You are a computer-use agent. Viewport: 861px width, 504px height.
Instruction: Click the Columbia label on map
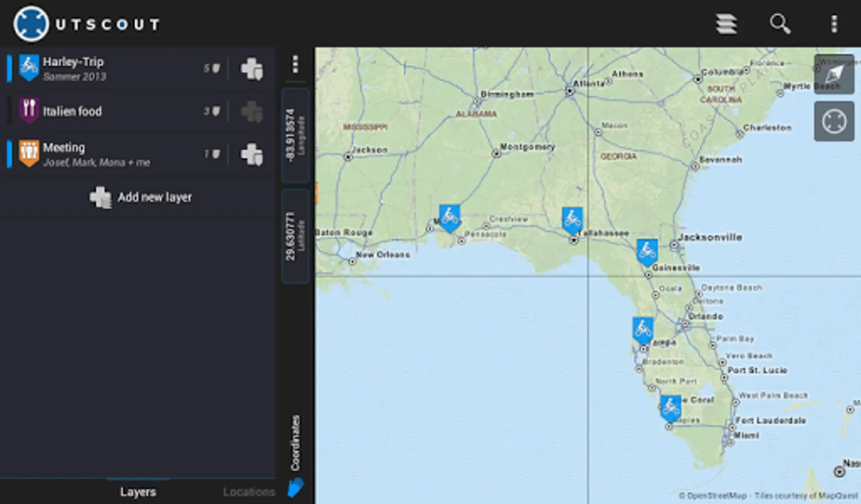(x=723, y=72)
